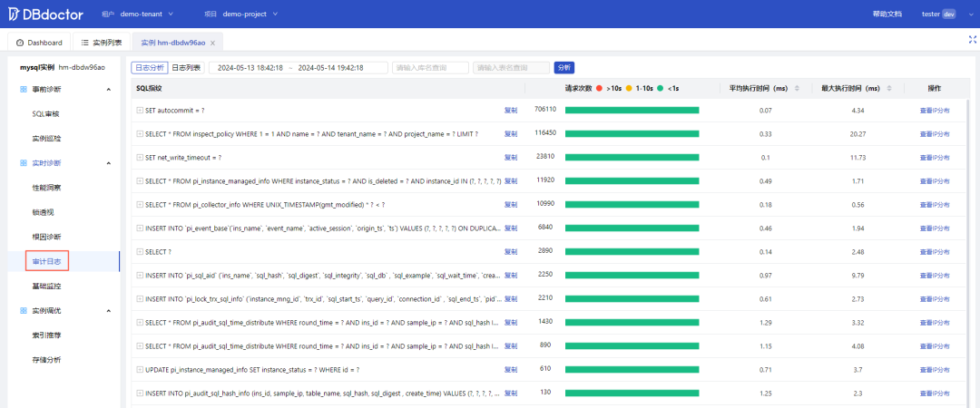Click the request count 11920 cell
980x408 pixels.
pyautogui.click(x=545, y=180)
